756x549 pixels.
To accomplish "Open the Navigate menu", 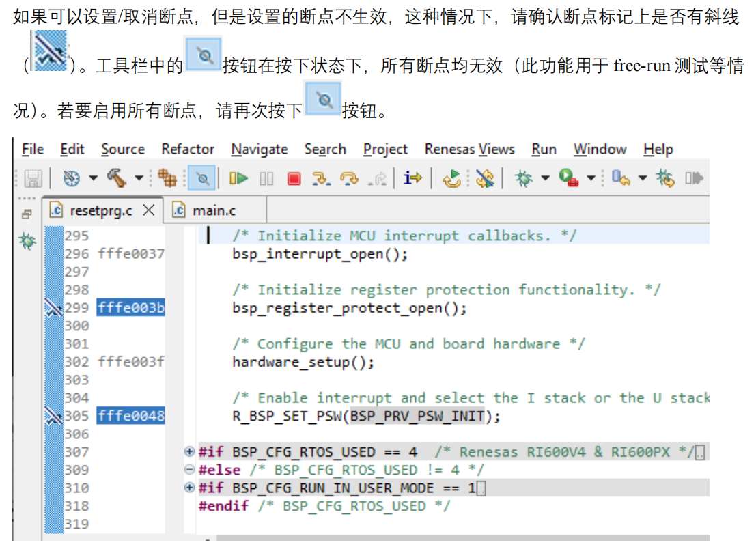I will tap(260, 150).
